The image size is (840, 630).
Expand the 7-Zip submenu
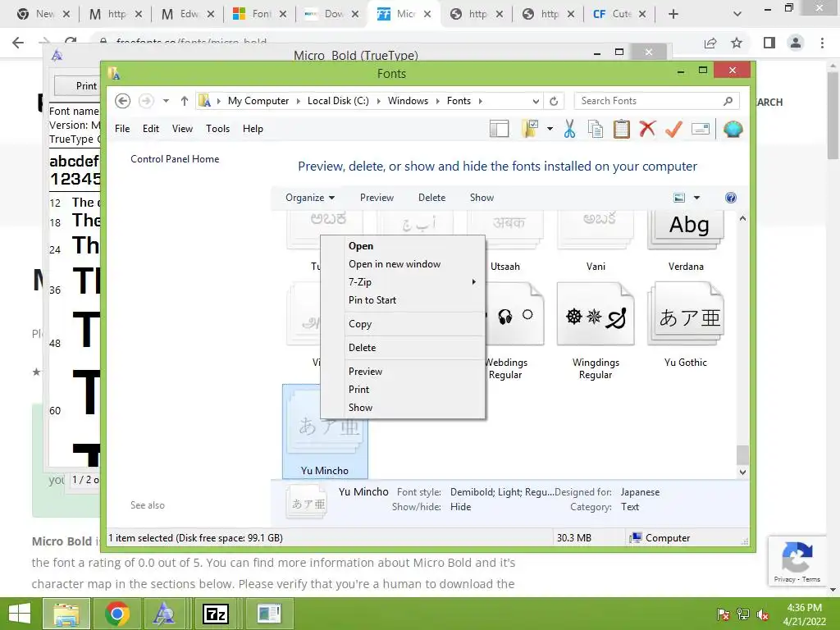click(x=403, y=282)
